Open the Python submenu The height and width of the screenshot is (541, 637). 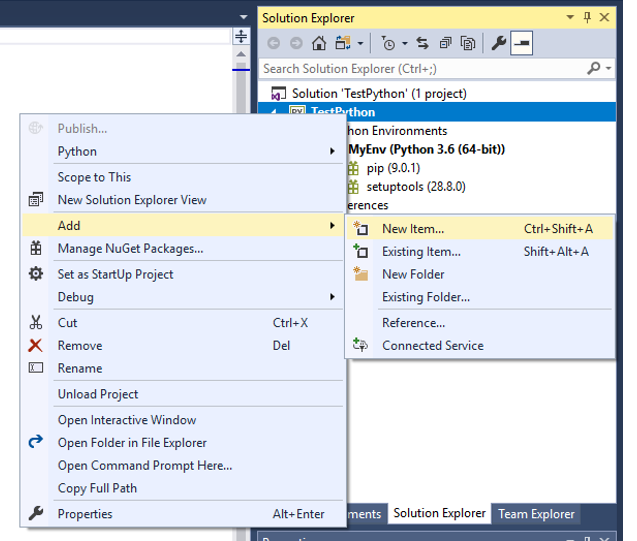(x=183, y=151)
